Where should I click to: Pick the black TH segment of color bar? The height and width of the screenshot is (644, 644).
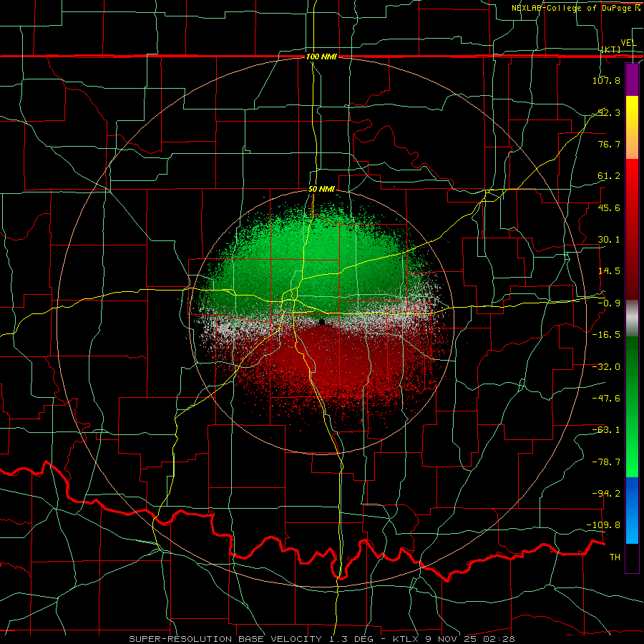[x=632, y=558]
